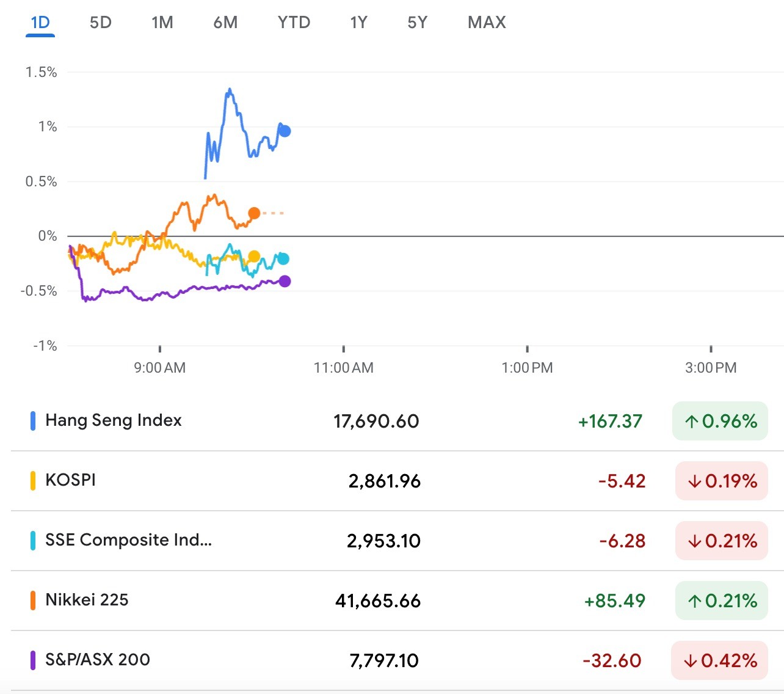Click the teal SSE chart endpoint dot

click(283, 259)
